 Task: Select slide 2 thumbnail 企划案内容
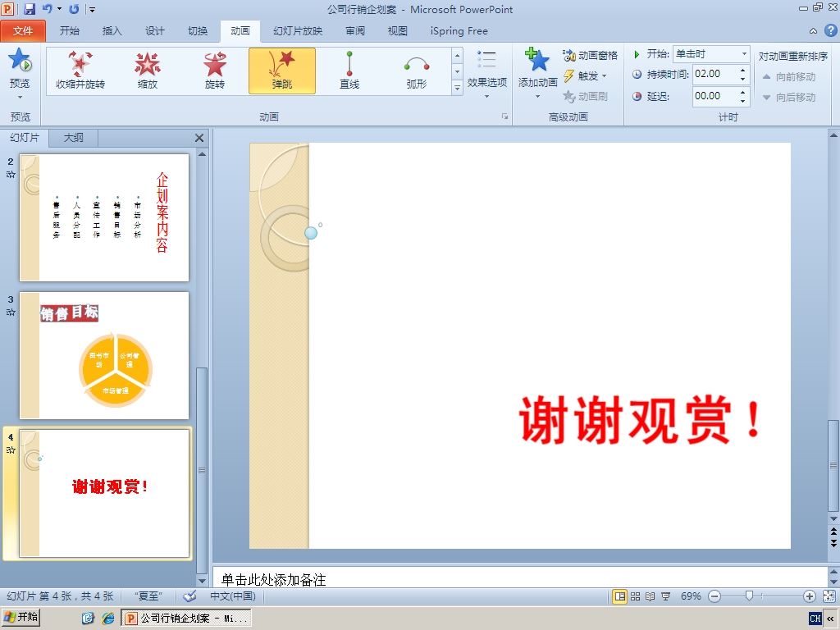(x=104, y=217)
